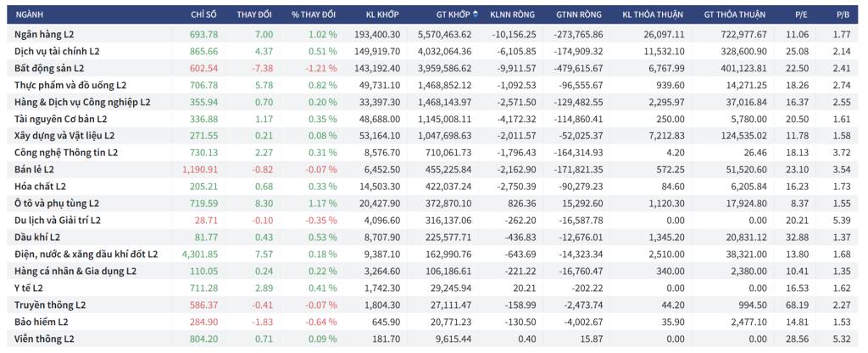Sort by the % THAY ĐỔI column header

click(314, 14)
